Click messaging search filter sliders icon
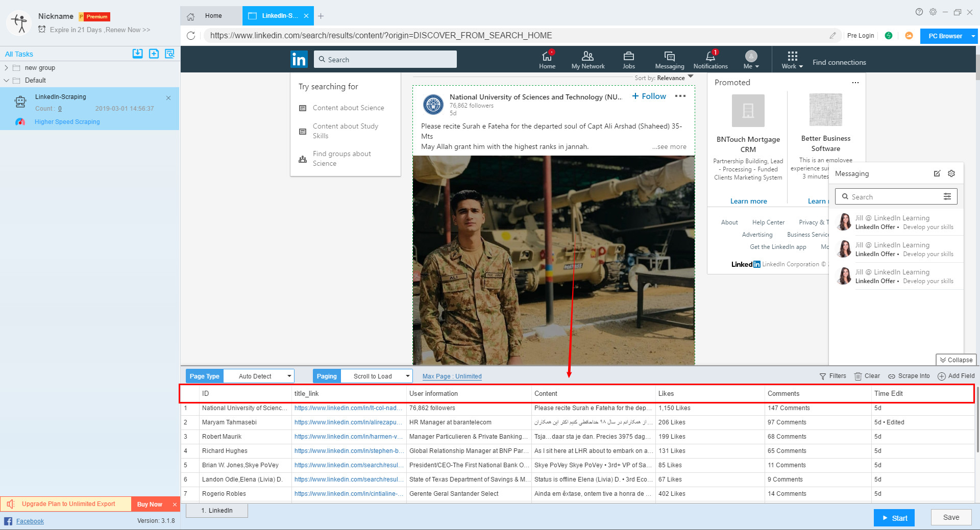980x530 pixels. point(947,196)
